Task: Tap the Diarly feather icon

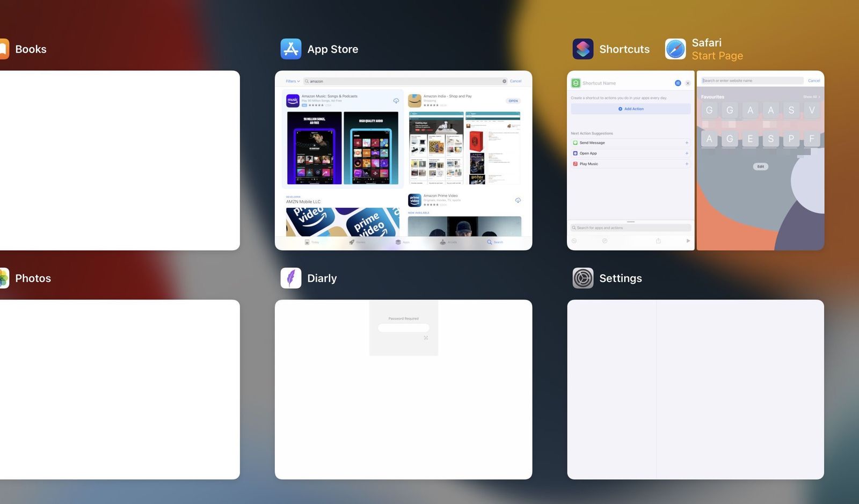Action: click(x=290, y=278)
